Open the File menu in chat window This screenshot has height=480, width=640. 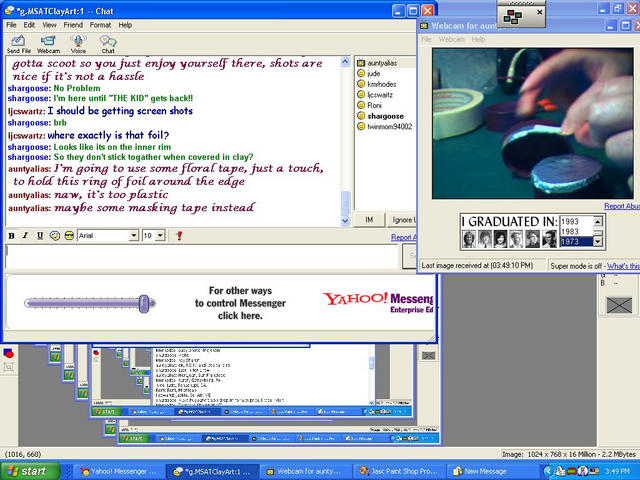[11, 25]
